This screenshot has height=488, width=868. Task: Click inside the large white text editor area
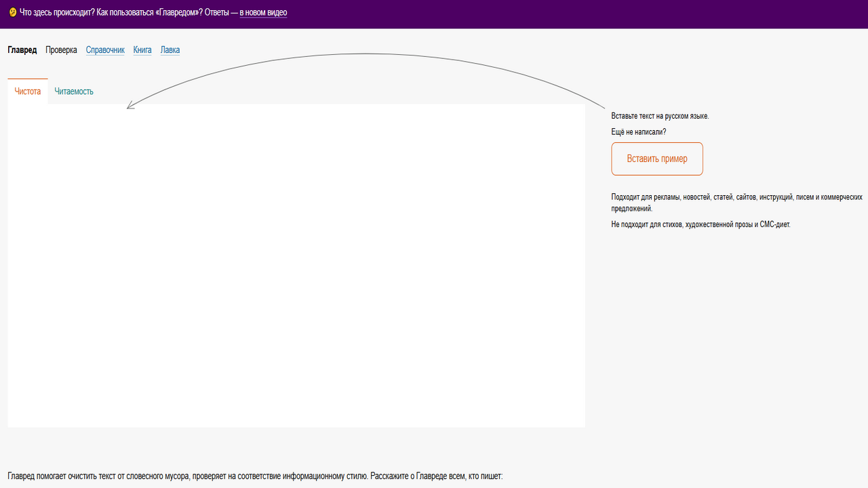point(296,264)
